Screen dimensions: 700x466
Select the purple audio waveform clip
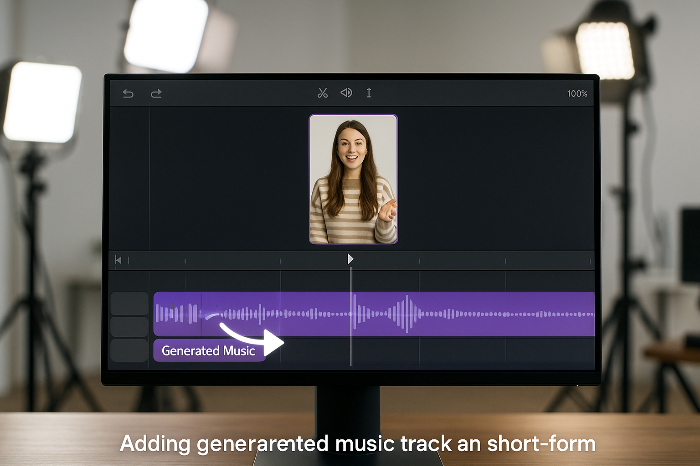coord(374,314)
